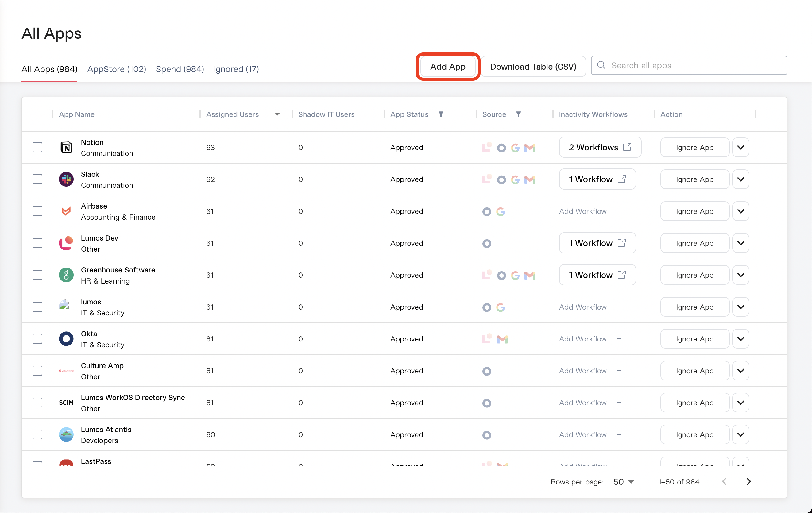This screenshot has width=812, height=513.
Task: Switch to the AppStore (102) tab
Action: [x=117, y=69]
